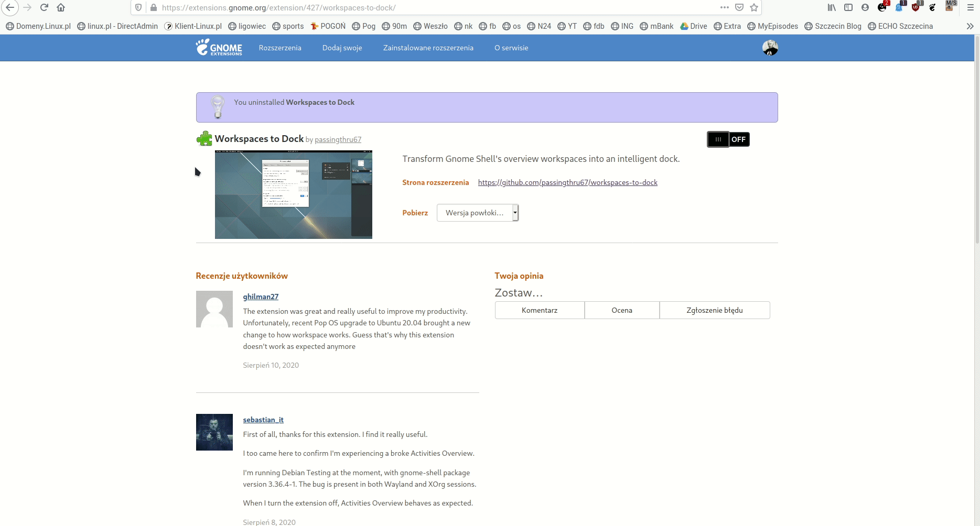
Task: Click the GNOME Extensions logo
Action: [219, 47]
